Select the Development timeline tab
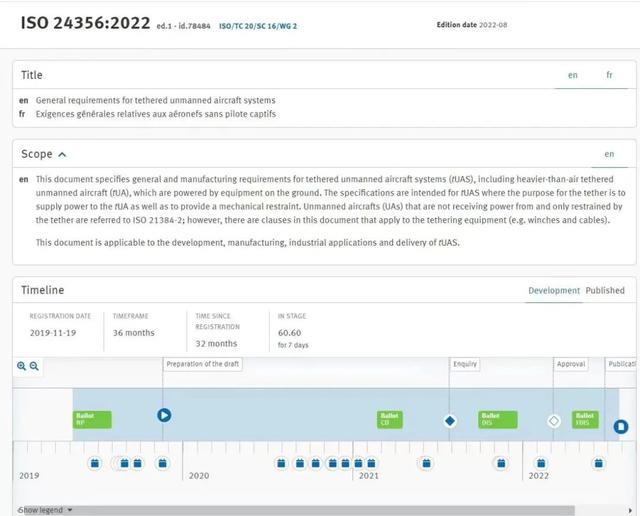The height and width of the screenshot is (516, 640). click(553, 290)
